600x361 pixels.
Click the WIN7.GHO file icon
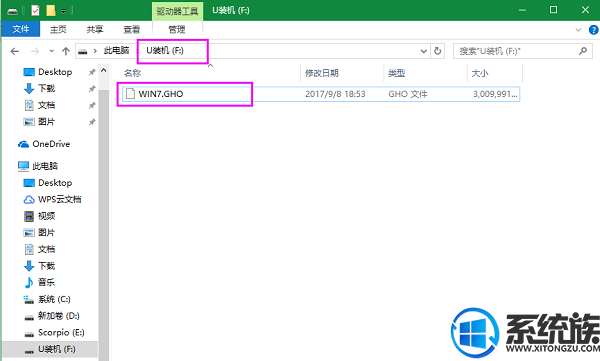tap(130, 94)
